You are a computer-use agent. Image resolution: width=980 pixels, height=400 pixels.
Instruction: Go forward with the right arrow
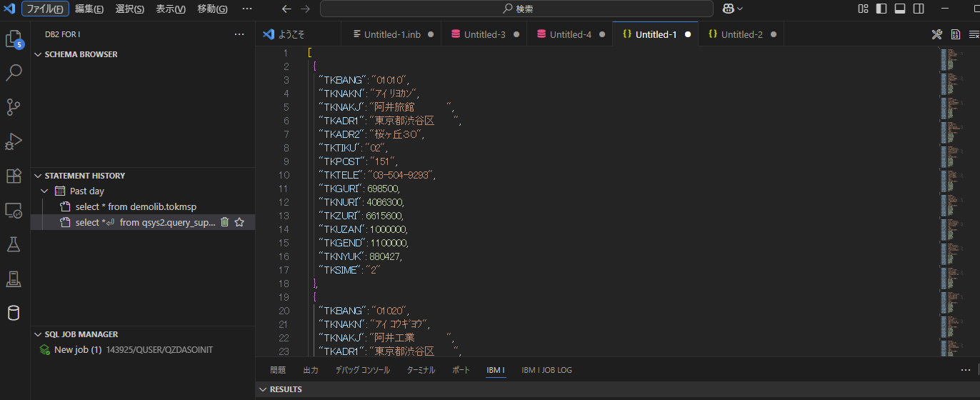[x=306, y=9]
